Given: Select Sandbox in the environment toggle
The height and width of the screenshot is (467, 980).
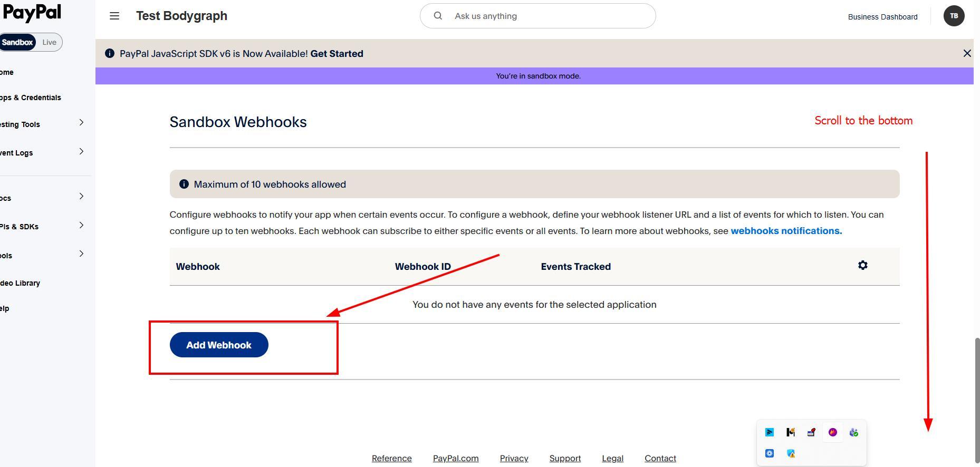Looking at the screenshot, I should (x=17, y=42).
